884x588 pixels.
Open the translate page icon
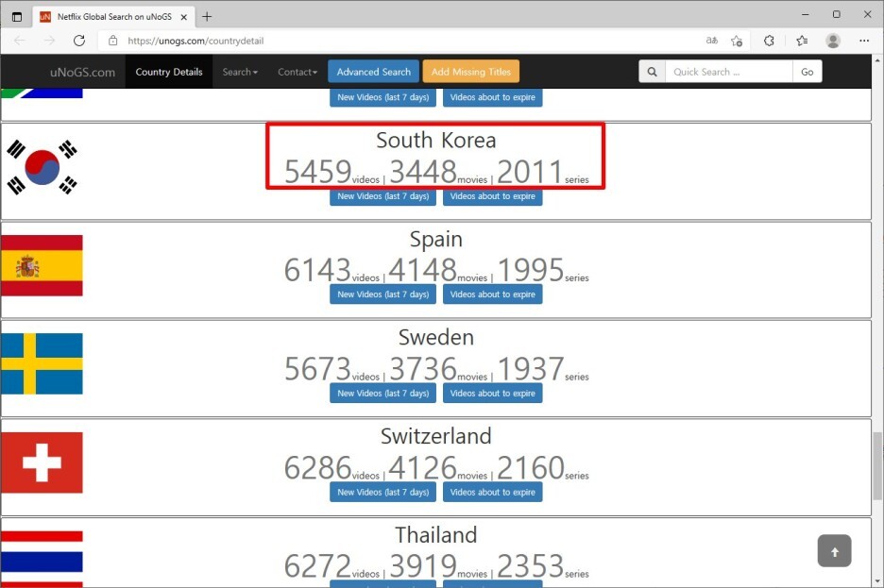click(712, 41)
